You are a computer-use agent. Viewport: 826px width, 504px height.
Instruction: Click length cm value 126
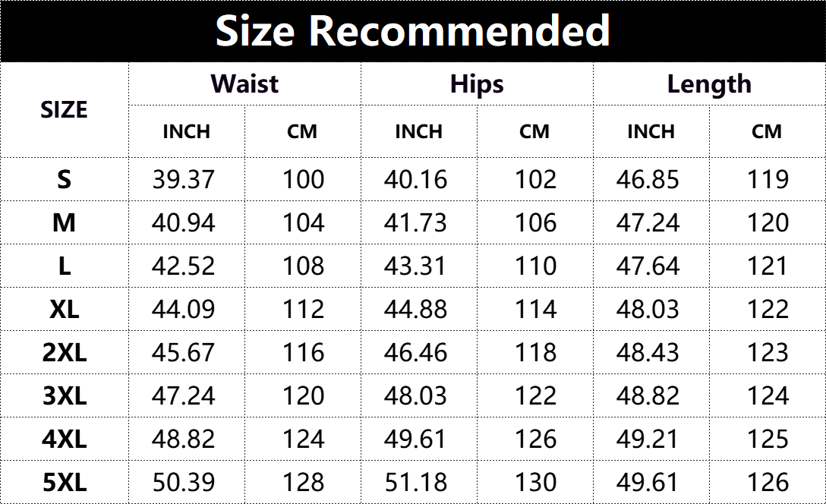(x=768, y=483)
